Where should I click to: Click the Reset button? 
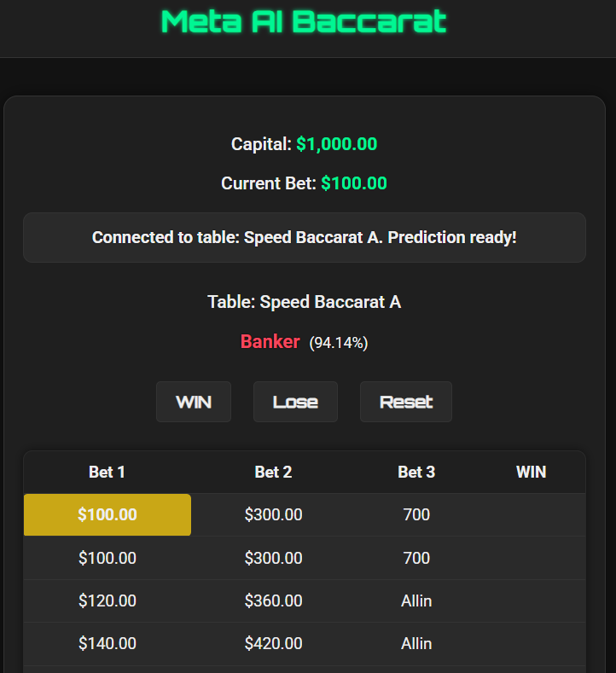(405, 402)
